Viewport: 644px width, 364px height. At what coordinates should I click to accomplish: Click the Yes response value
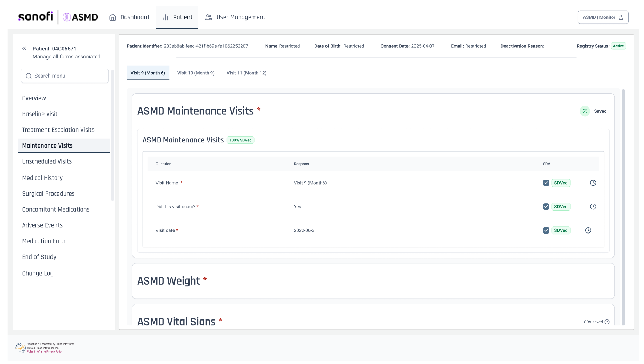(x=297, y=207)
